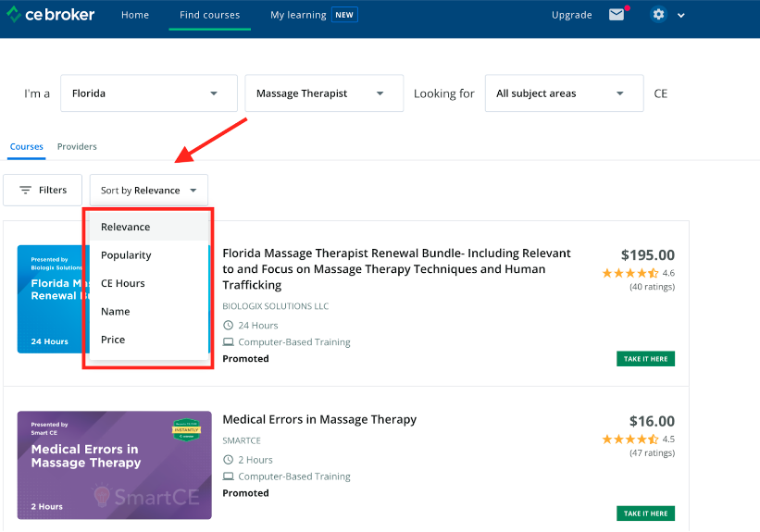This screenshot has width=760, height=532.
Task: Click the $16.00 price
Action: click(652, 421)
